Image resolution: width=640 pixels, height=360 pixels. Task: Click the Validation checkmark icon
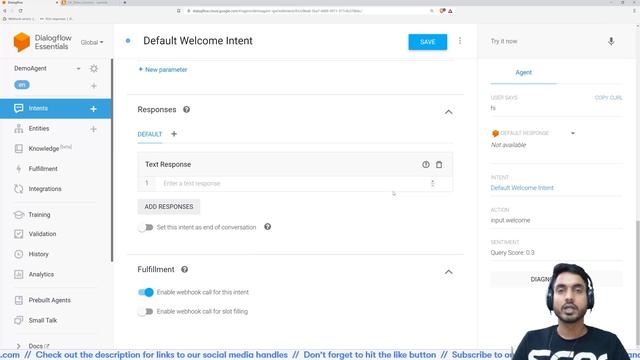(18, 234)
